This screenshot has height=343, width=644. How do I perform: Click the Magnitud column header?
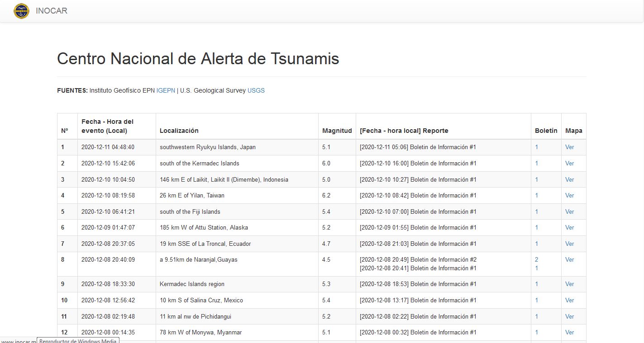tap(337, 131)
